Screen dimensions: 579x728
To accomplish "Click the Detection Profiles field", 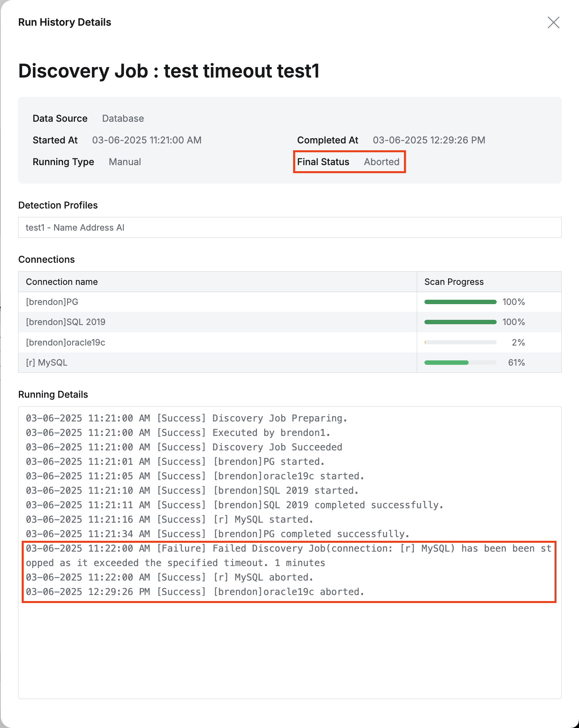I will coord(289,228).
